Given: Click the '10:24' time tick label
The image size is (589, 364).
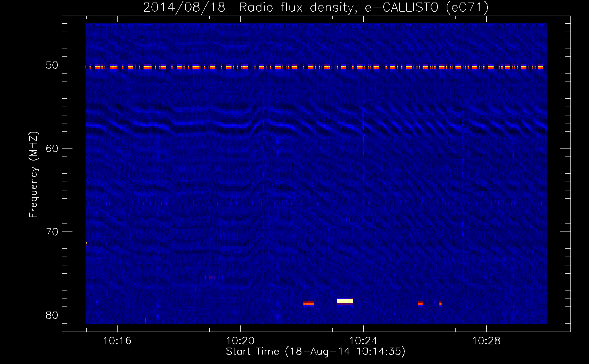Looking at the screenshot, I should 363,341.
